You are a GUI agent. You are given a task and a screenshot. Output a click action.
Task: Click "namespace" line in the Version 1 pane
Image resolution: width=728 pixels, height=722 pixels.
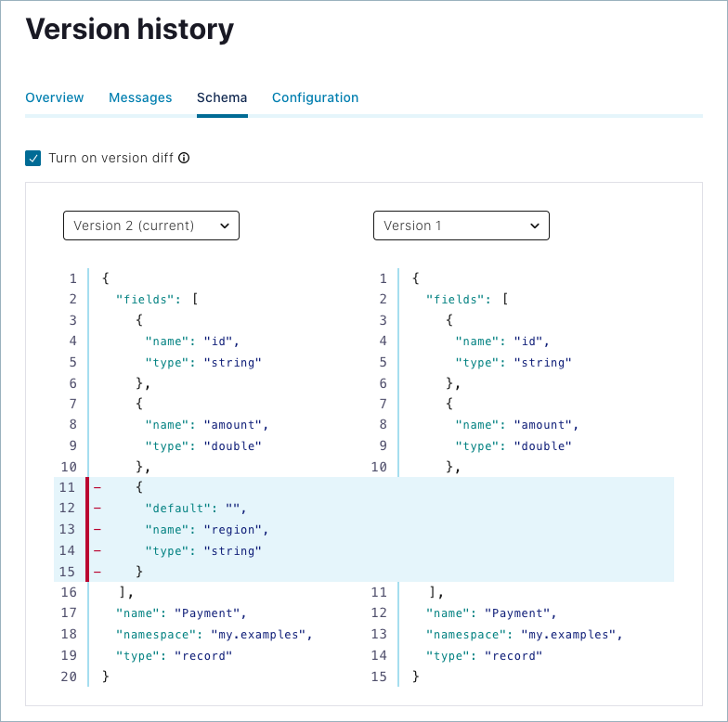pyautogui.click(x=524, y=635)
